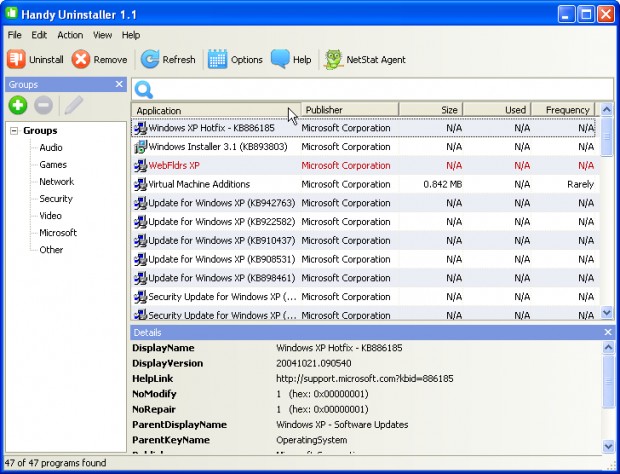The width and height of the screenshot is (620, 474).
Task: Click Details panel scrollbar up arrow
Action: (608, 347)
